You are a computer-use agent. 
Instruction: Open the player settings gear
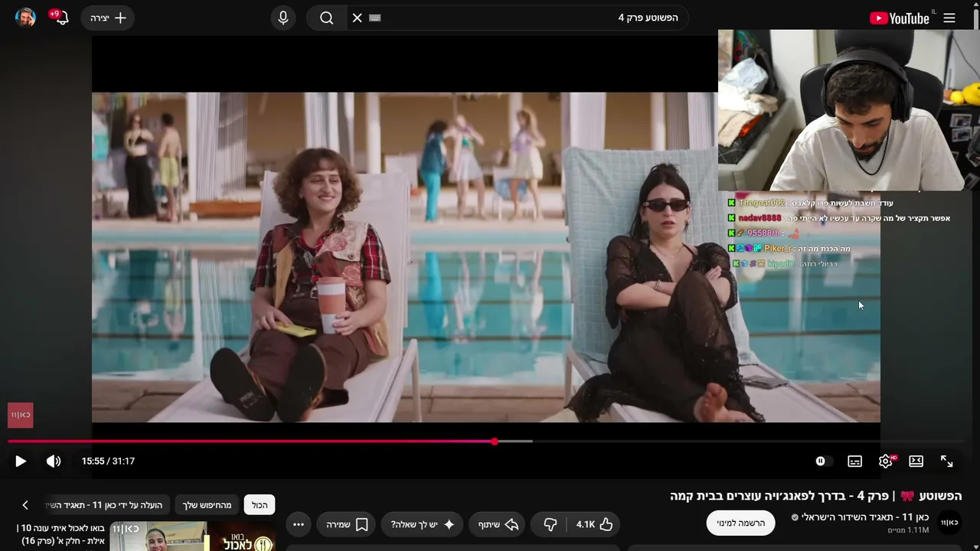tap(886, 461)
